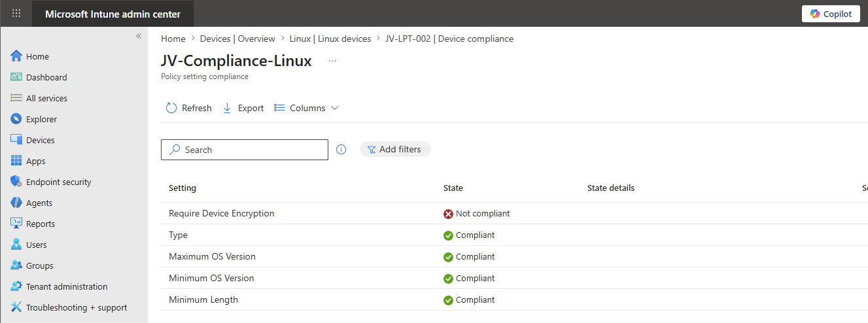Image resolution: width=868 pixels, height=323 pixels.
Task: Click the Dashboard chart icon in sidebar
Action: tap(16, 77)
